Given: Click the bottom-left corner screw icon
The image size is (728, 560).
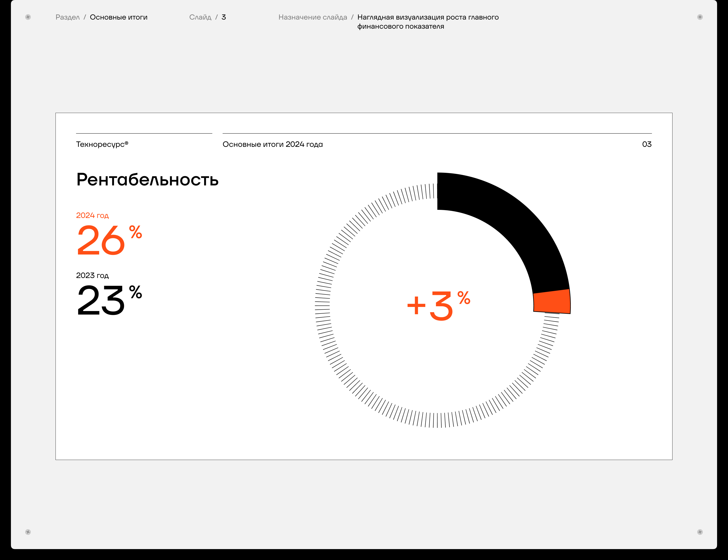Looking at the screenshot, I should [28, 532].
